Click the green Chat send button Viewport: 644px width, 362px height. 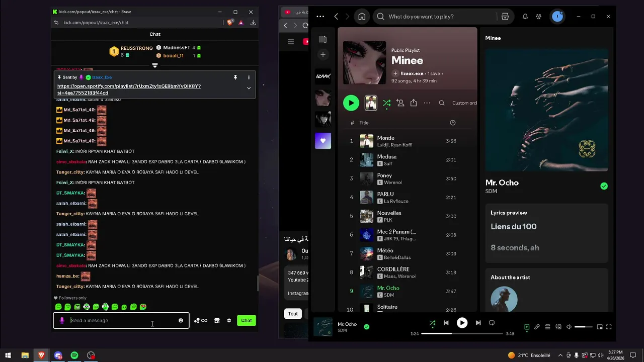point(247,320)
